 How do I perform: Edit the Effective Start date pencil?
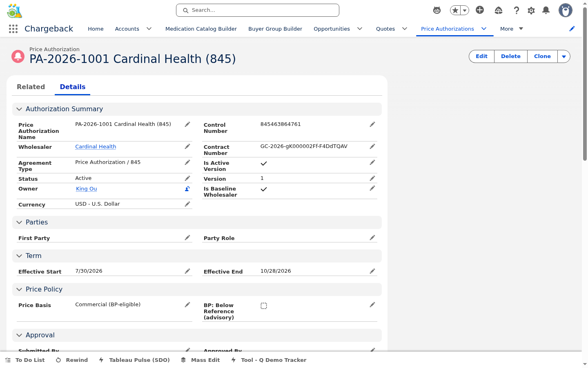(187, 271)
